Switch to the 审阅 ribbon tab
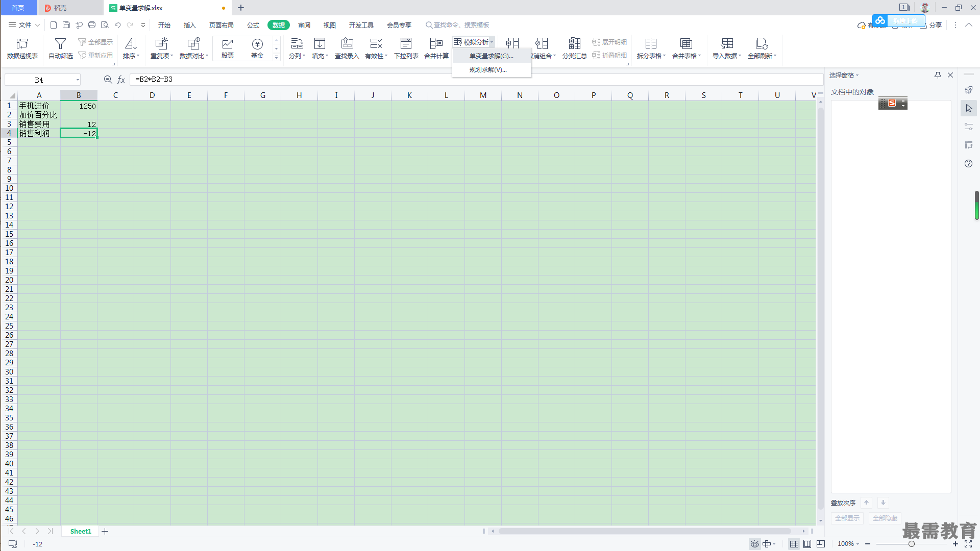The image size is (980, 551). tap(304, 25)
